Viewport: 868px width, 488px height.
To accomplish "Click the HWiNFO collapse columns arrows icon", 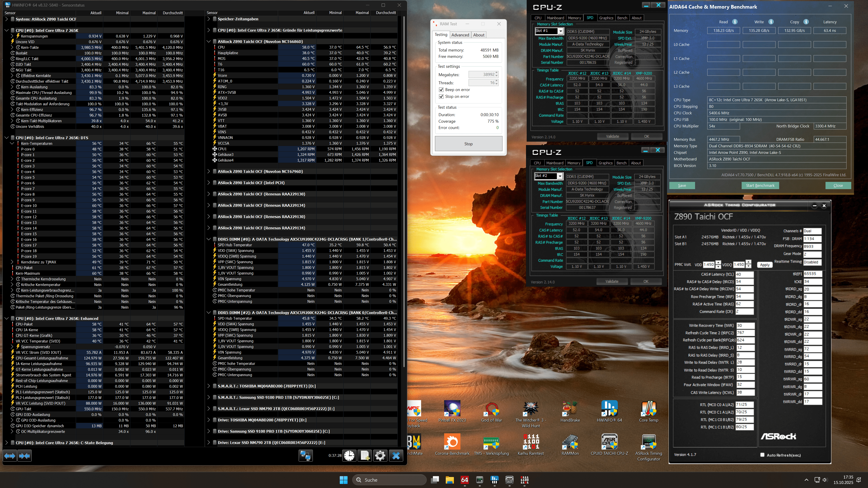I will tap(25, 456).
